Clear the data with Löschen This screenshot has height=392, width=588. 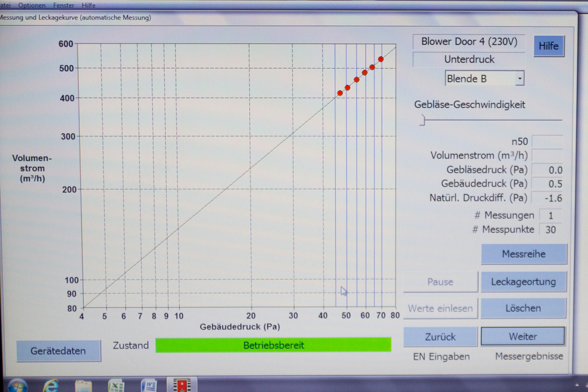click(523, 308)
